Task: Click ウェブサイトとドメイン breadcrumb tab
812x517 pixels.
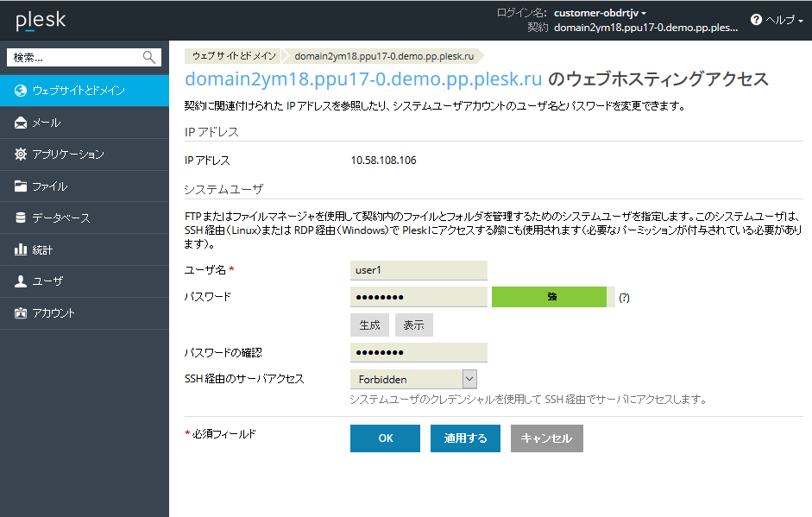Action: pos(234,56)
